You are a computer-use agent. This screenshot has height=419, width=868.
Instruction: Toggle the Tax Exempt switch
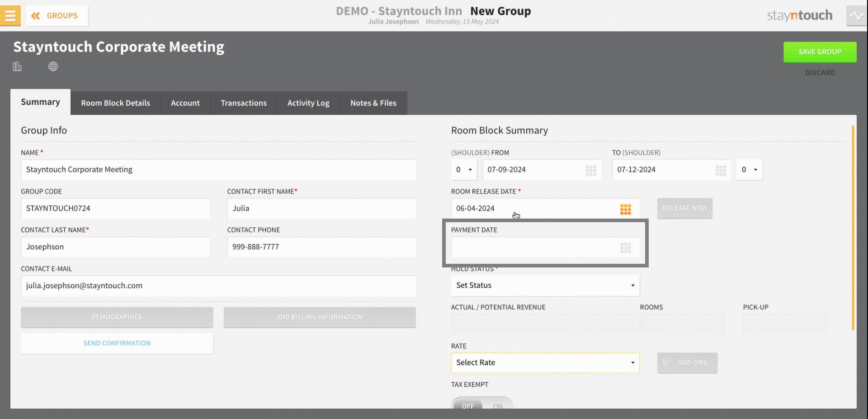pyautogui.click(x=482, y=403)
